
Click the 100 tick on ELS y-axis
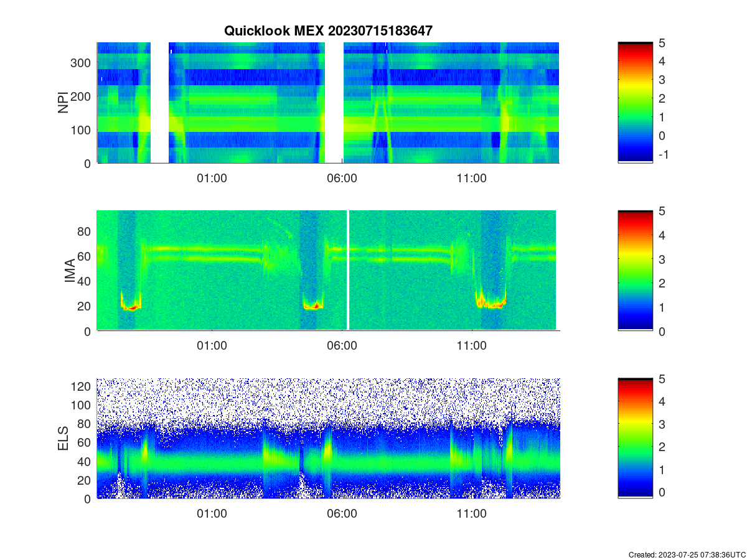pos(82,405)
